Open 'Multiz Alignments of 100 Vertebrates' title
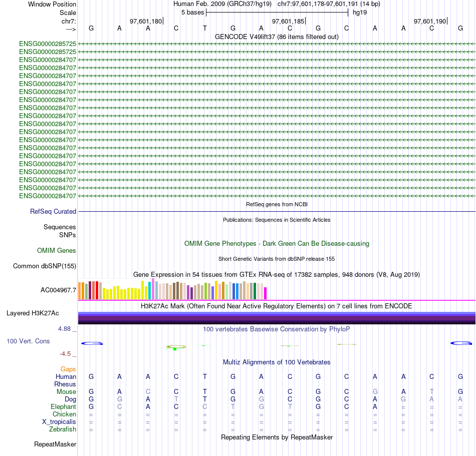Screen dimensions: 476x456 pyautogui.click(x=277, y=362)
